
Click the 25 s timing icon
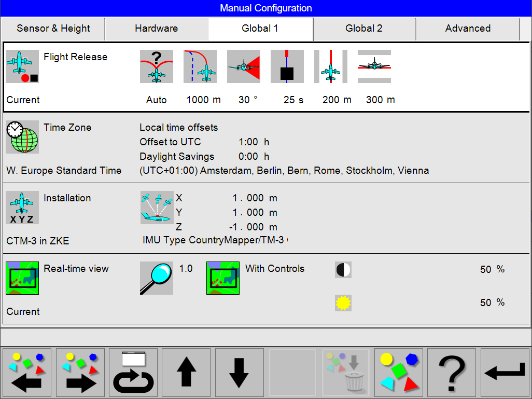pyautogui.click(x=287, y=66)
